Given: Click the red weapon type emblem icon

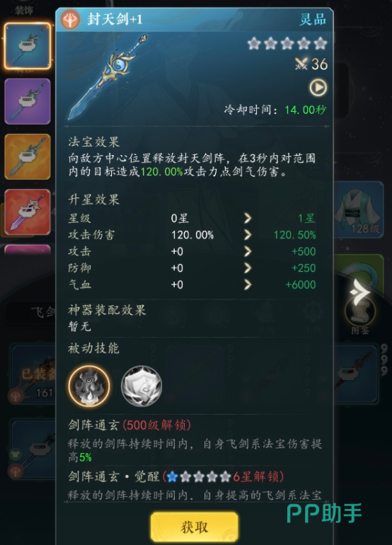Looking at the screenshot, I should click(70, 20).
